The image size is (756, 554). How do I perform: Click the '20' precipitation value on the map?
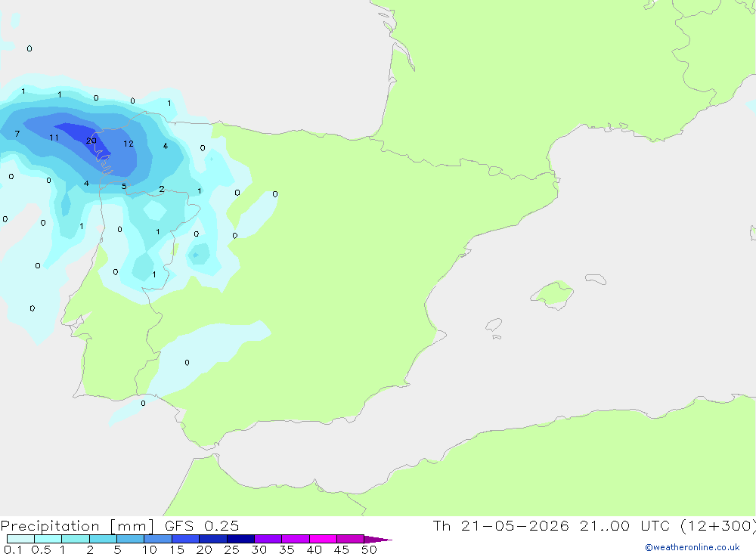tap(91, 141)
